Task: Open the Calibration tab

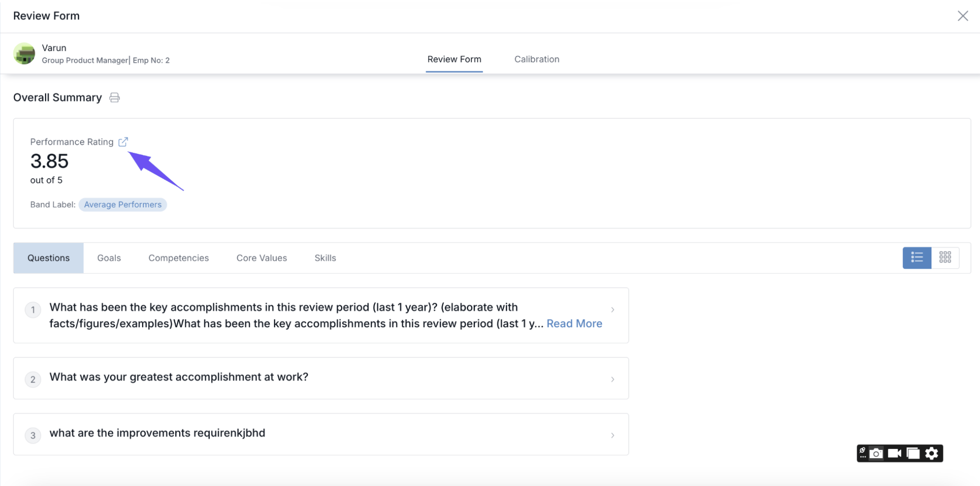Action: pyautogui.click(x=537, y=59)
